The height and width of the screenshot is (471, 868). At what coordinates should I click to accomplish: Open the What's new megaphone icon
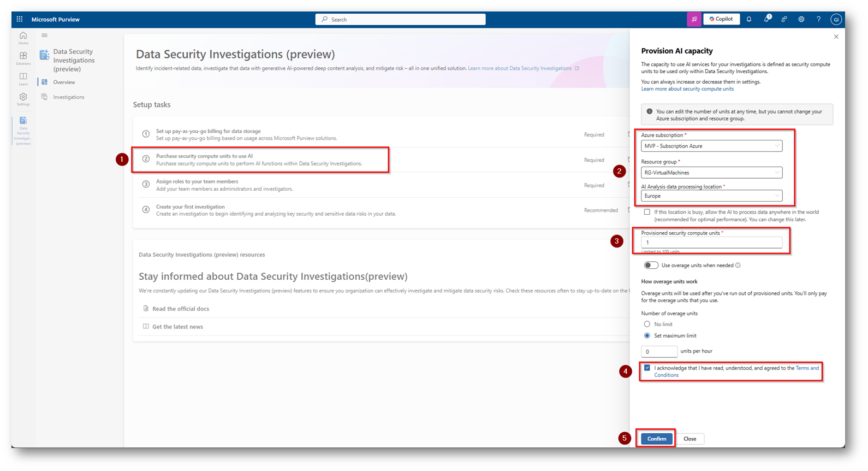pos(767,19)
